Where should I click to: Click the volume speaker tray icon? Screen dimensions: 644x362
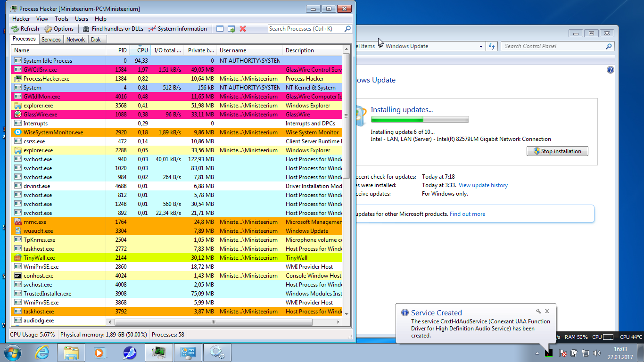click(x=597, y=353)
